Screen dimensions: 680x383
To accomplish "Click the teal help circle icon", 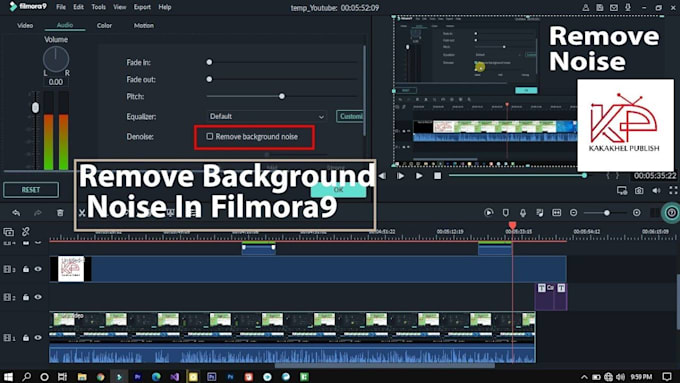I will (x=671, y=213).
